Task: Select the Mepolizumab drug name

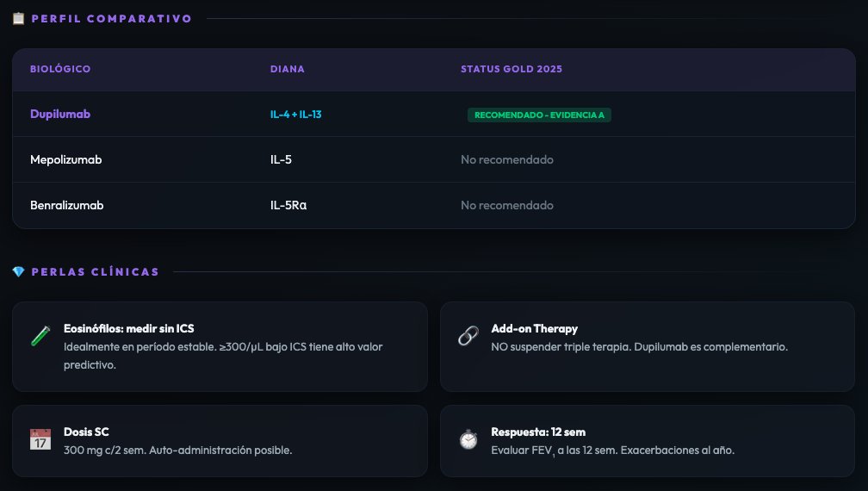Action: coord(65,159)
